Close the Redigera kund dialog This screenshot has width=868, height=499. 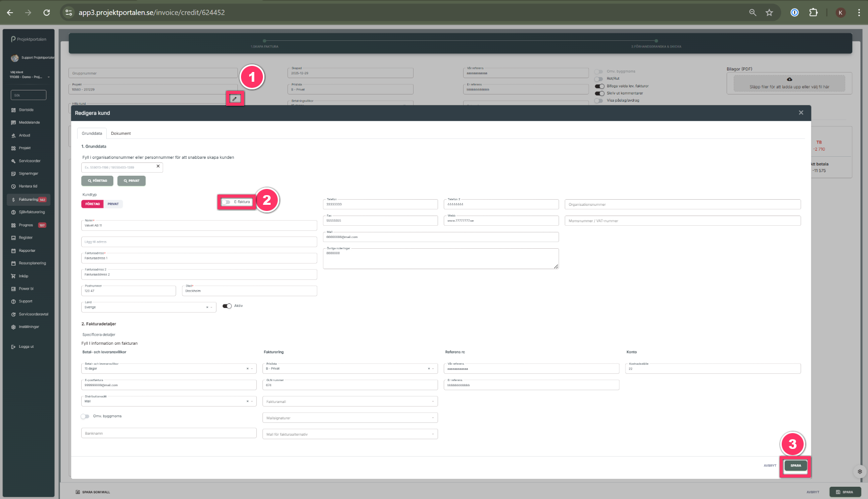(x=801, y=112)
